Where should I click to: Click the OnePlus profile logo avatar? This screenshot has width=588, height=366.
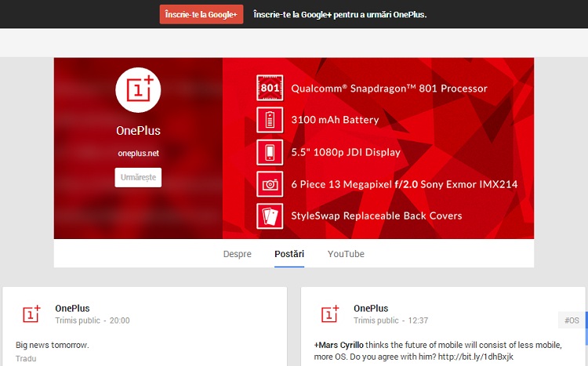point(138,90)
